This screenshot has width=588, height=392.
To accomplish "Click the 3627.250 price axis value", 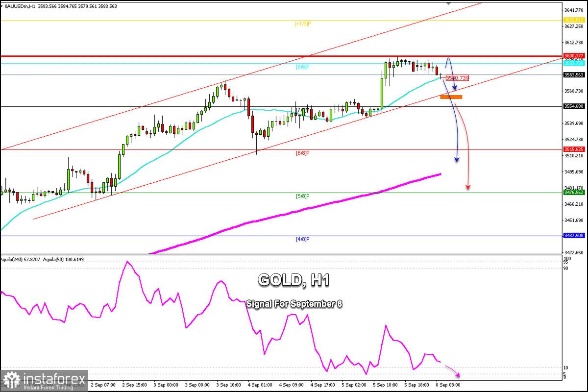I will pyautogui.click(x=574, y=26).
